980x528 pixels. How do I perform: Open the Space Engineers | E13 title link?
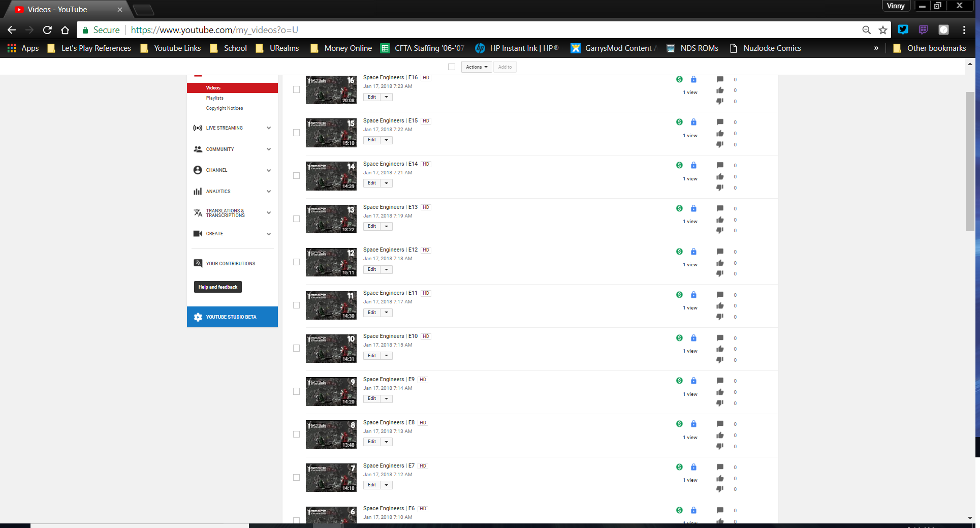390,207
